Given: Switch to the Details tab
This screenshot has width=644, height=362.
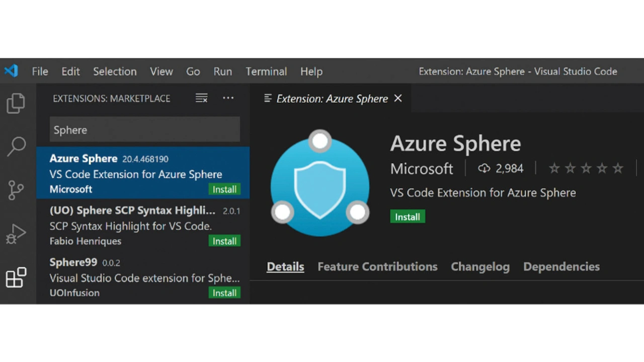Looking at the screenshot, I should [285, 266].
